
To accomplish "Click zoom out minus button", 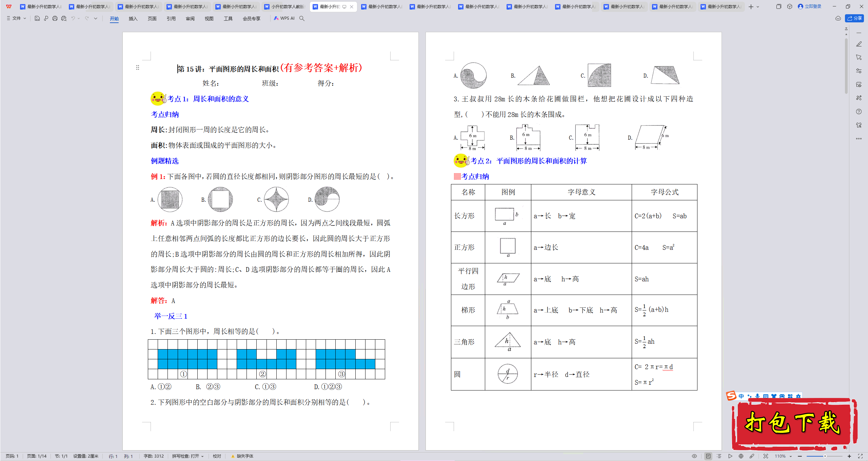I will (800, 456).
